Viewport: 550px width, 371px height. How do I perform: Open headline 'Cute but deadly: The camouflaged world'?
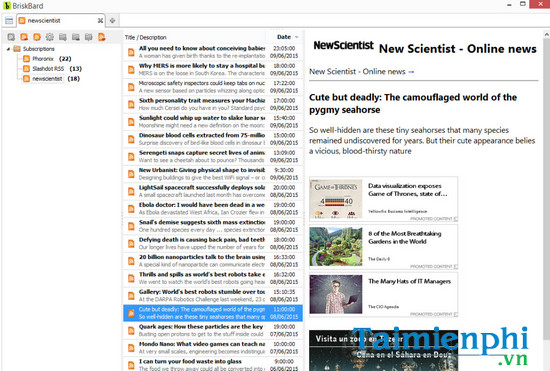[413, 103]
